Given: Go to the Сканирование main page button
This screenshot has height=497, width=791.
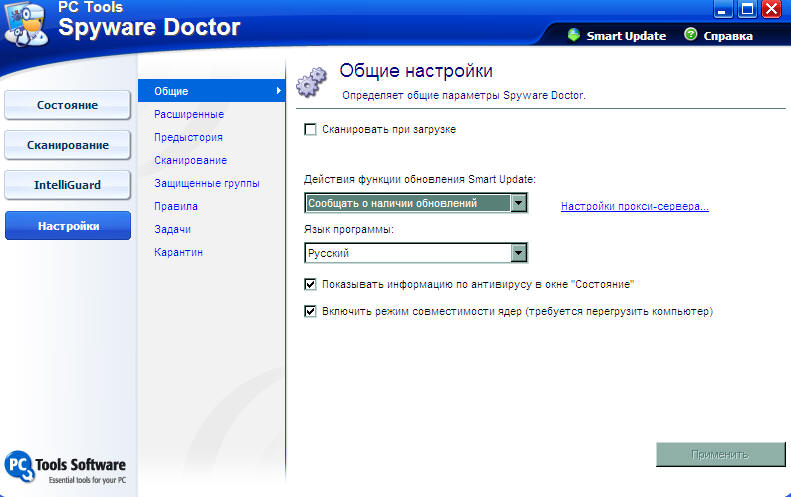Looking at the screenshot, I should click(68, 145).
